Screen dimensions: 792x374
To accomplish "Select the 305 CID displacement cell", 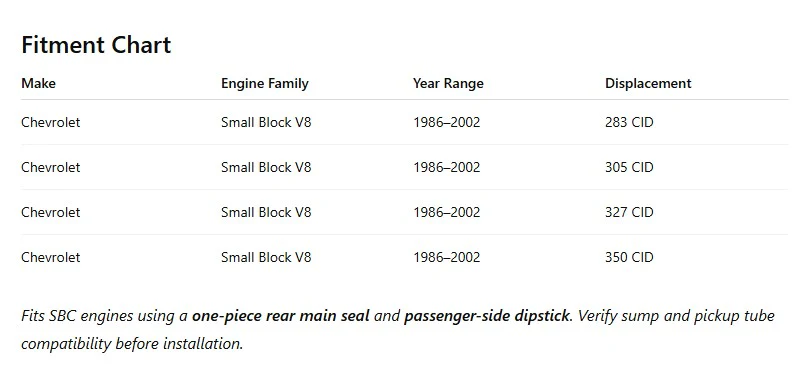I will (x=629, y=167).
